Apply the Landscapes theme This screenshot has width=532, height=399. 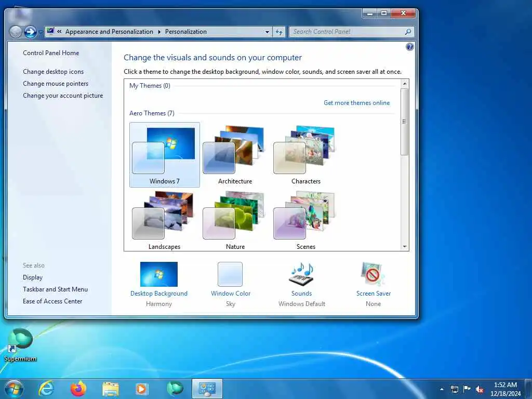(x=164, y=220)
